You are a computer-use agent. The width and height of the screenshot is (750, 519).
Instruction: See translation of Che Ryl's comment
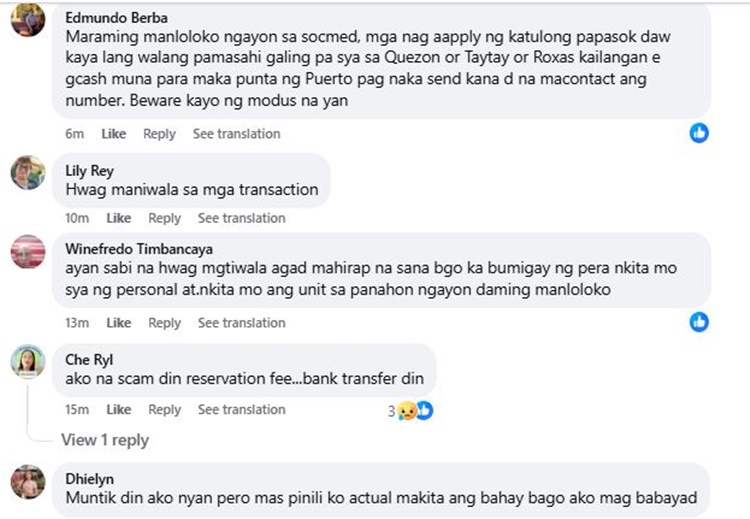point(242,409)
